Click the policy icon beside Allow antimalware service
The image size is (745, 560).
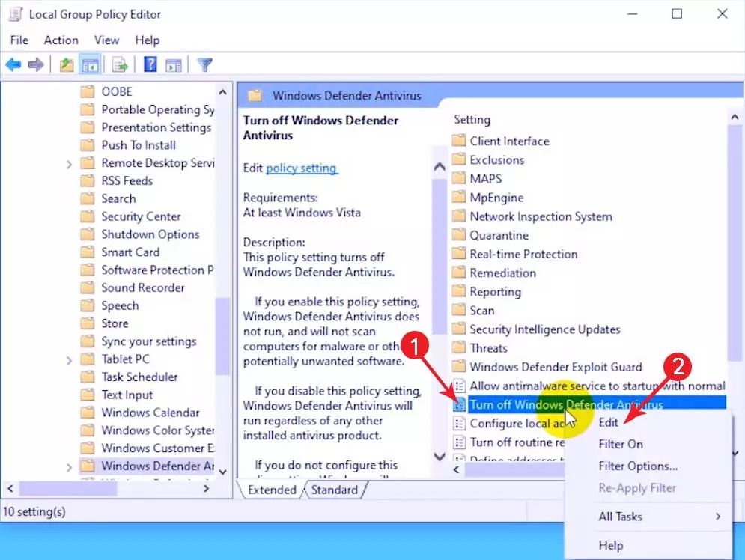[459, 386]
